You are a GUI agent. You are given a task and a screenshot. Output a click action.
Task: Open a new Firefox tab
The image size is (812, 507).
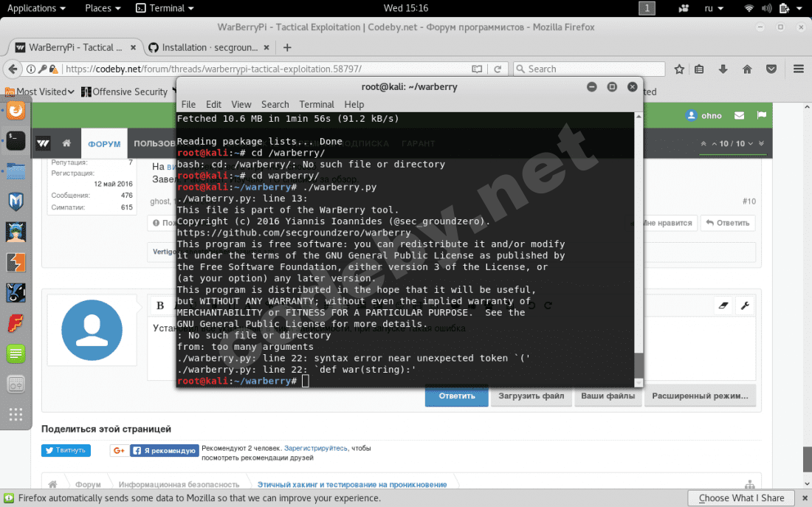pyautogui.click(x=287, y=48)
